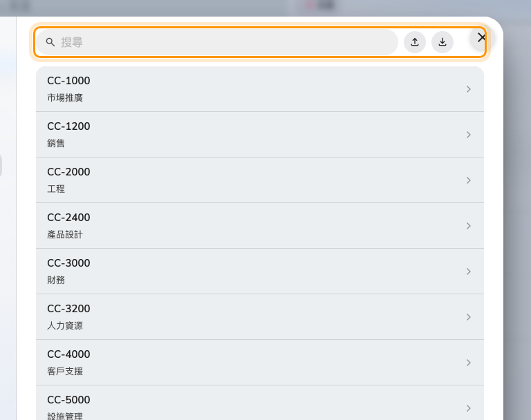Screen dimensions: 531x420
Task: Close the cost center dialog
Action: [x=481, y=37]
